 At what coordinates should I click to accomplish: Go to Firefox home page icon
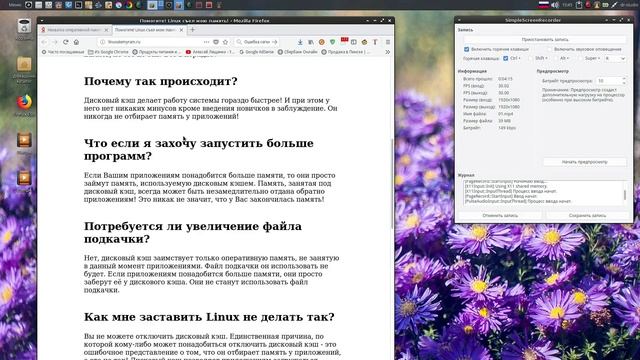[76, 42]
